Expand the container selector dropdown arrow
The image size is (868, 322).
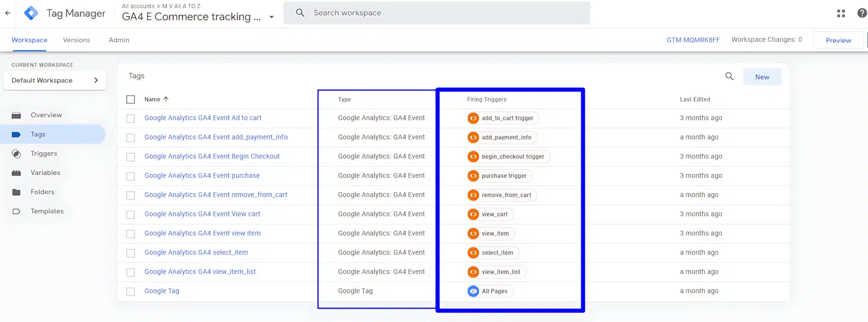click(x=272, y=17)
